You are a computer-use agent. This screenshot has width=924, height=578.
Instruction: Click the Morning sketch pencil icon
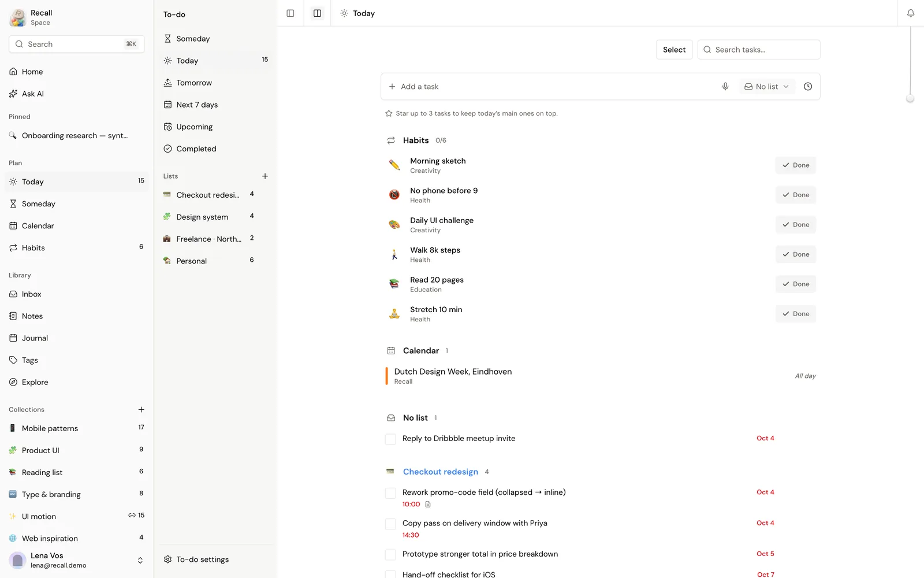(x=394, y=165)
